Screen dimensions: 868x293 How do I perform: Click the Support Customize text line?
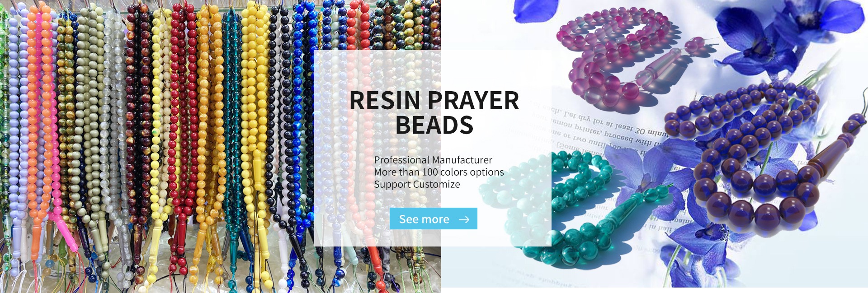coord(417,184)
